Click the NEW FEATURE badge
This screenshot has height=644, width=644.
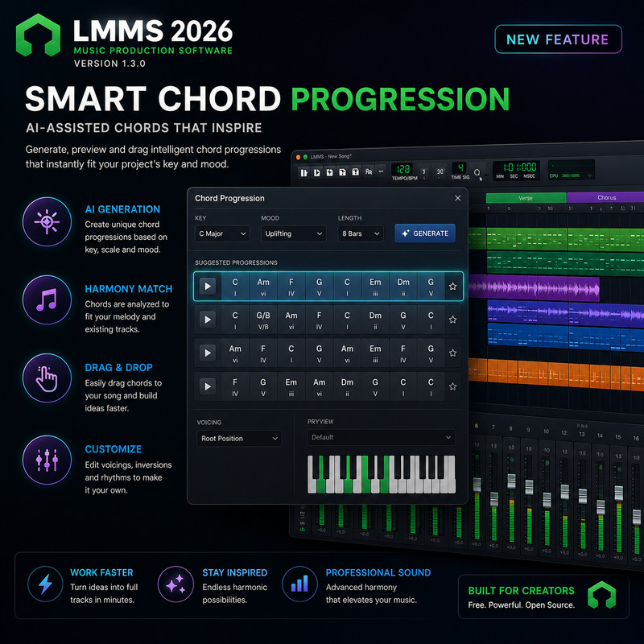tap(558, 39)
